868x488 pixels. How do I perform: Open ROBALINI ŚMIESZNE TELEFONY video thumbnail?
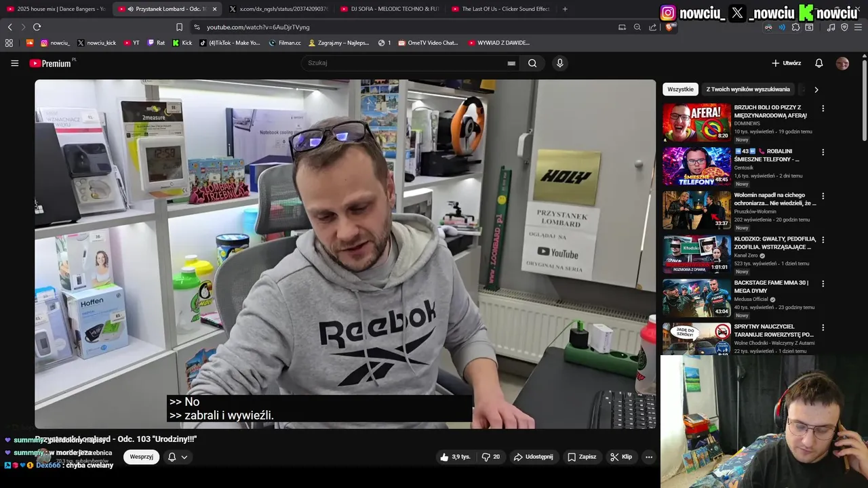[x=696, y=166]
